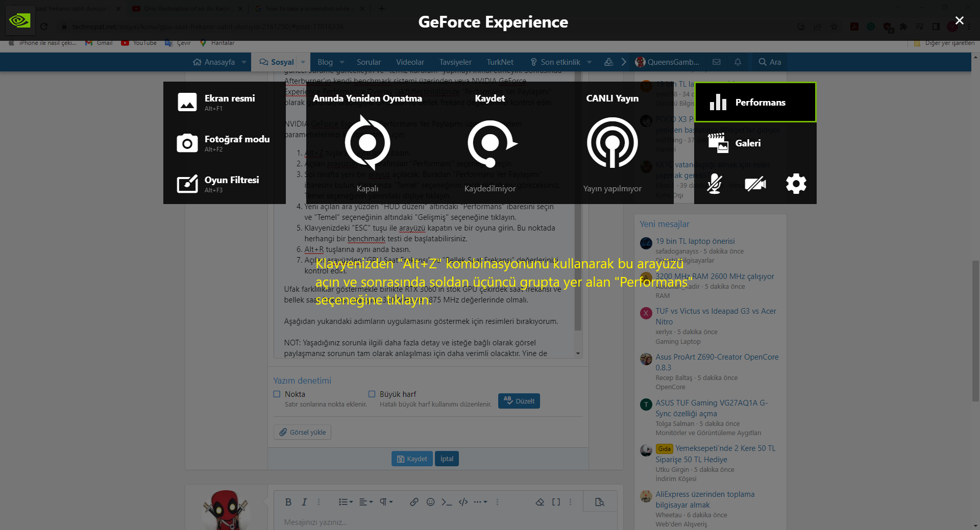Open the Gmail bookmark in Chrome
This screenshot has width=980, height=530.
pyautogui.click(x=99, y=43)
